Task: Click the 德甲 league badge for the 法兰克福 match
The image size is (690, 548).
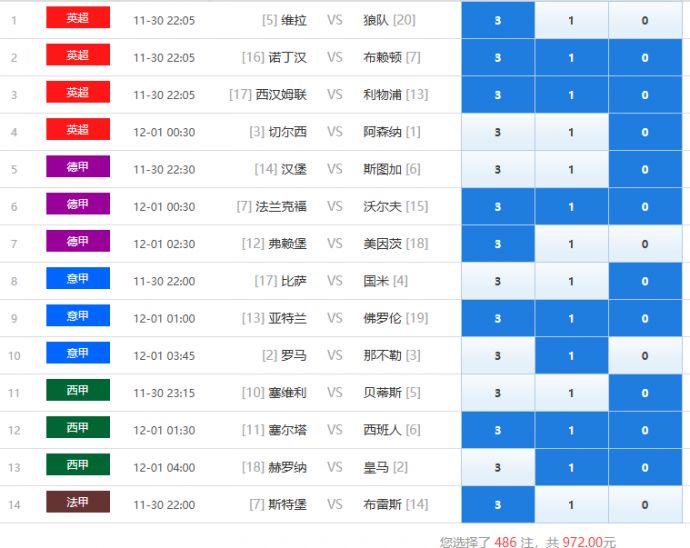Action: [78, 204]
